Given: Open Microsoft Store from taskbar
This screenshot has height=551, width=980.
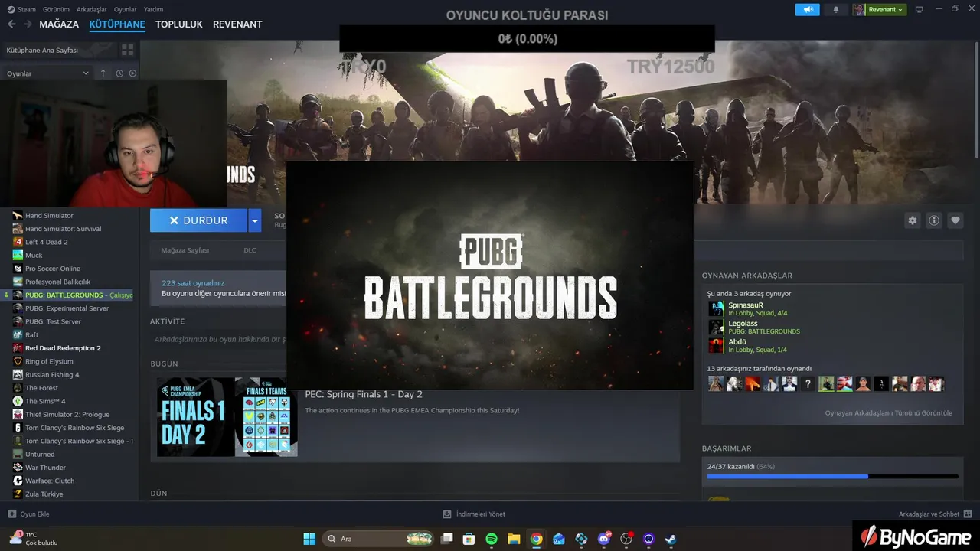Looking at the screenshot, I should (x=469, y=539).
